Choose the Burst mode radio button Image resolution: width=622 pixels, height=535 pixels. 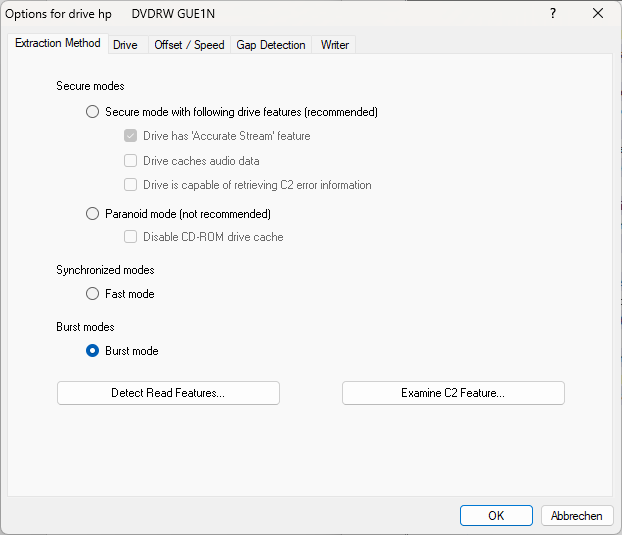93,351
